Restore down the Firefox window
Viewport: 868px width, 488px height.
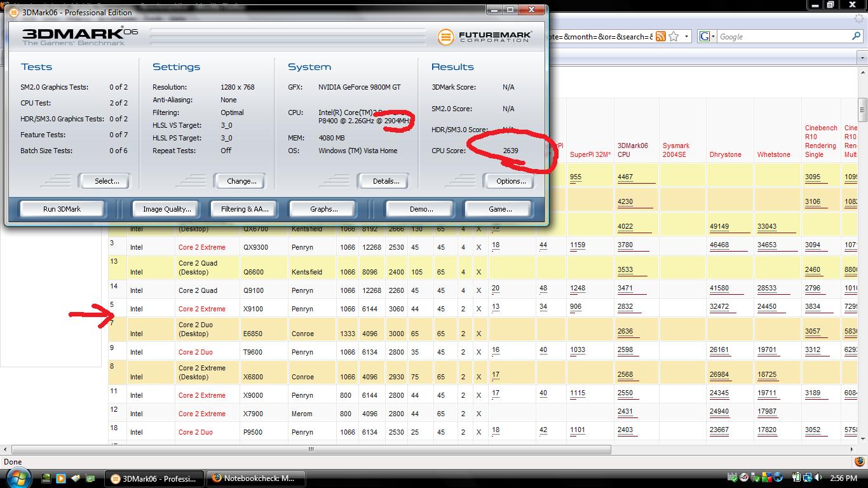830,4
